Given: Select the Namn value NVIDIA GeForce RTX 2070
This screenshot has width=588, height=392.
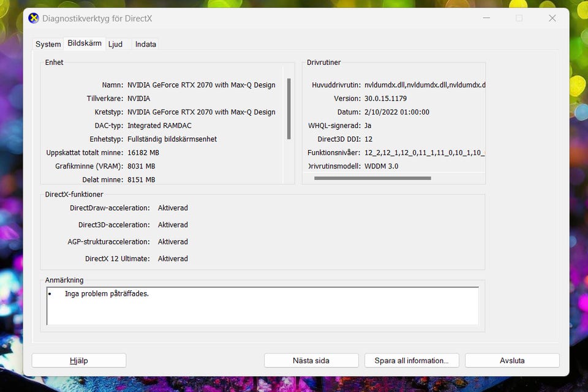Looking at the screenshot, I should pyautogui.click(x=202, y=85).
